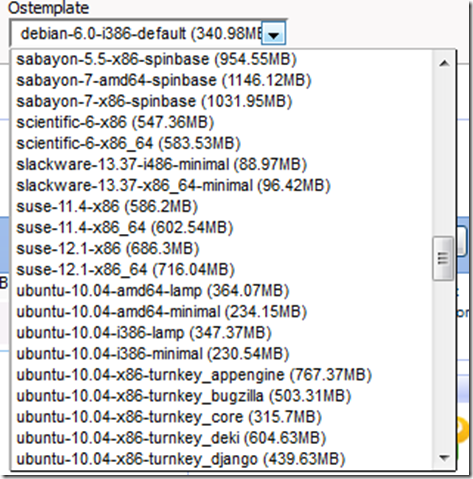Choose ubuntu-10.04-i386-lamp (347.37MB)
473x479 pixels.
coord(223,333)
